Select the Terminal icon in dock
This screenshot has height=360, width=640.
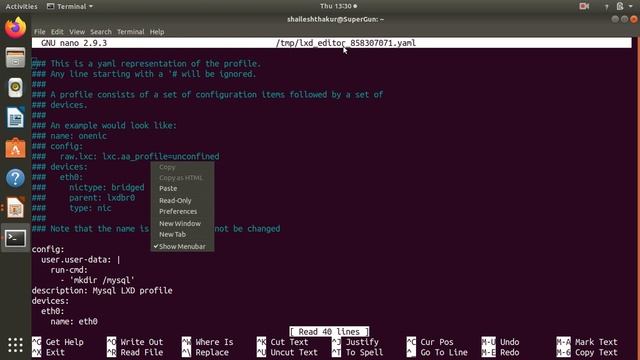(16, 238)
